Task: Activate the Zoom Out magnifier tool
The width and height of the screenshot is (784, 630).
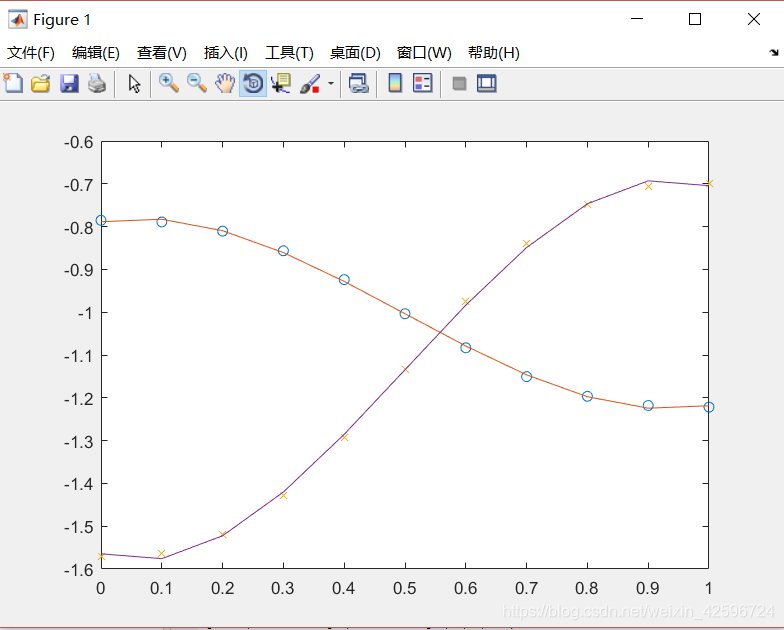Action: click(x=196, y=83)
